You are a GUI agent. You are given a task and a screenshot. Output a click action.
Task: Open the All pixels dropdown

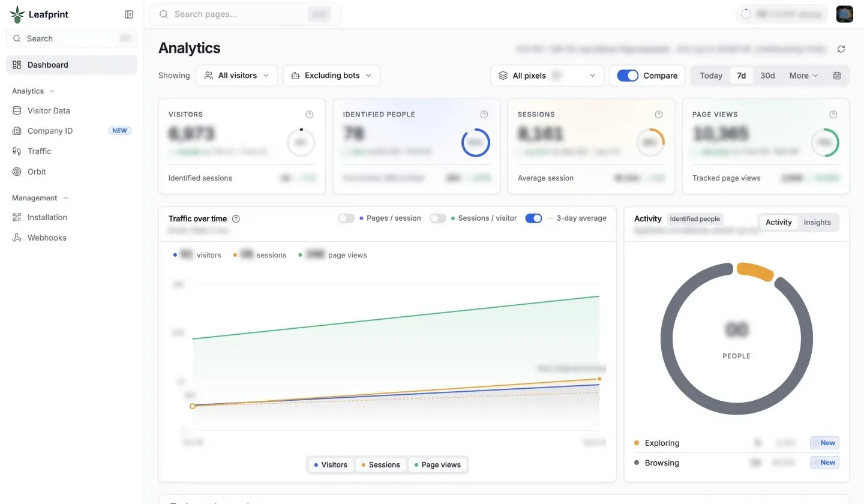[x=547, y=76]
